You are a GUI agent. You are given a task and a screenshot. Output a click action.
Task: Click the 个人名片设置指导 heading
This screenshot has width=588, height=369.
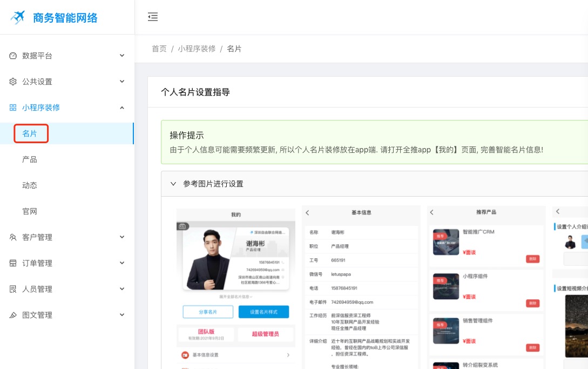pyautogui.click(x=195, y=92)
